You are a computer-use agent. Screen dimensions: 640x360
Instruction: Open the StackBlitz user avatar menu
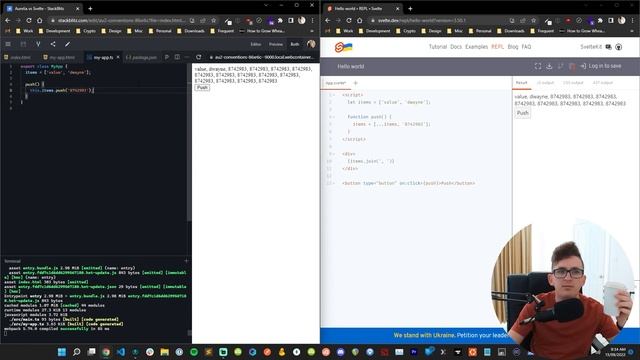click(x=311, y=44)
